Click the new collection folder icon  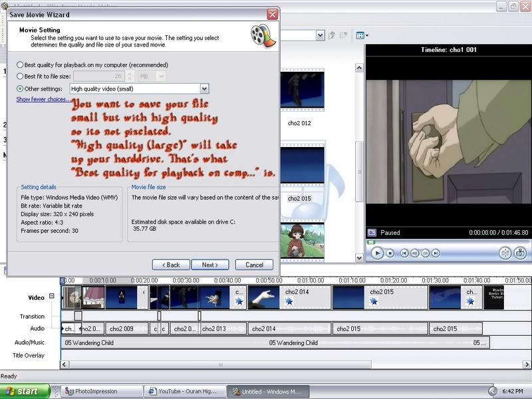[x=343, y=35]
